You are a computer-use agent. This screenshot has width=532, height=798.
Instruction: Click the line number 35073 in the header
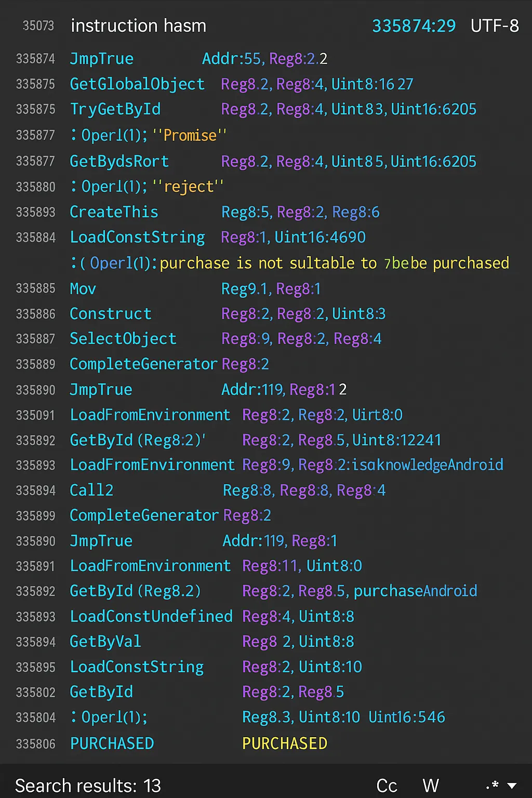coord(38,25)
